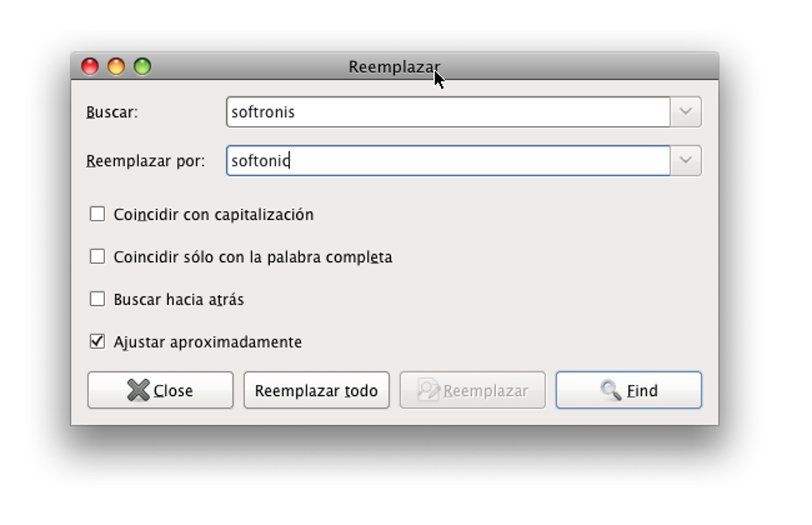Click the pencil icon on the greyed Reemplazar button

coord(429,390)
